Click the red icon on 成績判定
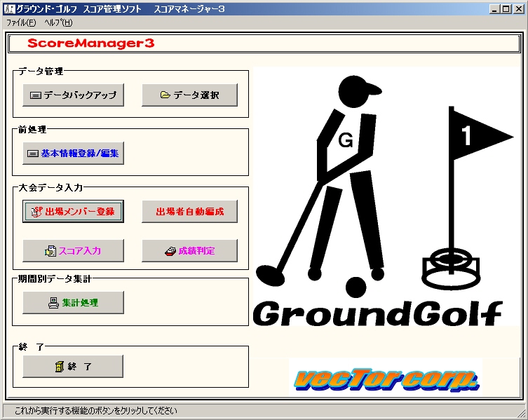Viewport: 528px width, 420px height. click(x=170, y=251)
